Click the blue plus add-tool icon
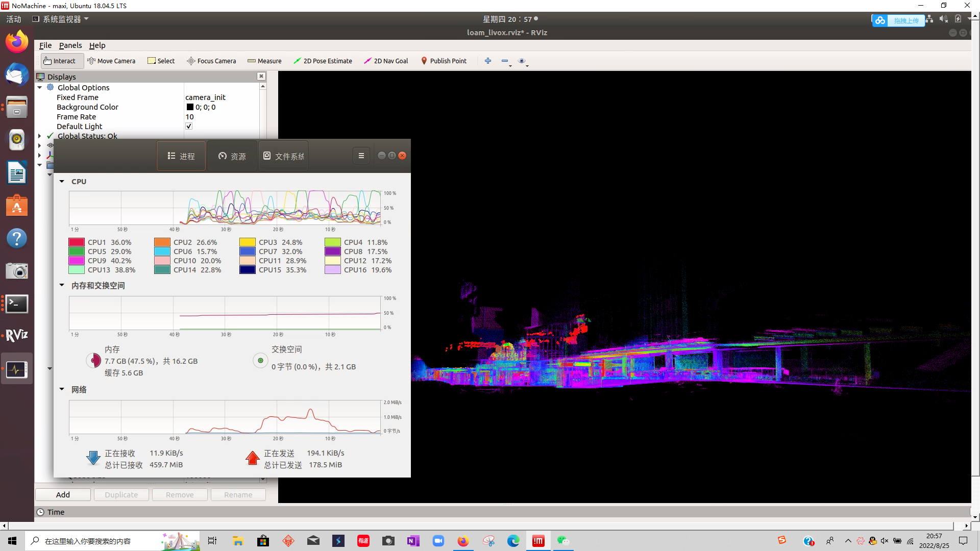 click(x=488, y=61)
